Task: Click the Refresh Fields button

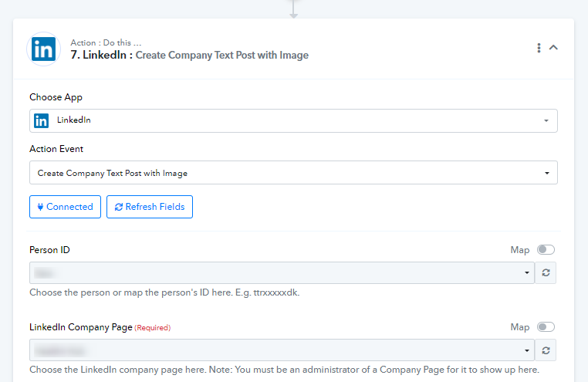Action: coord(150,207)
